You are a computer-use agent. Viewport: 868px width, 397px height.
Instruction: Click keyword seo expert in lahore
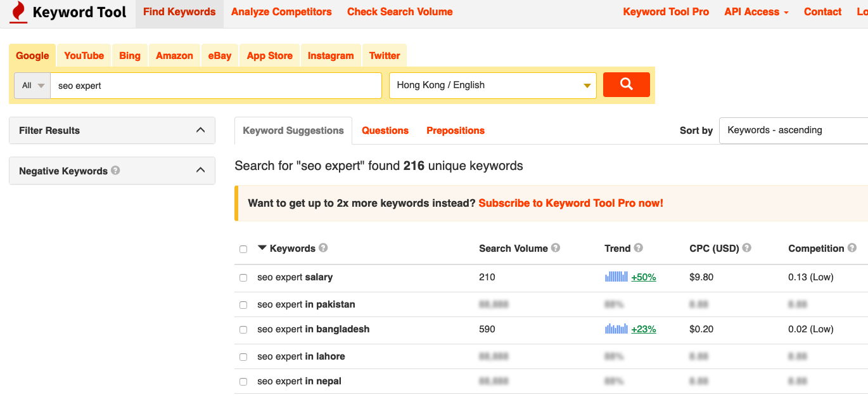pyautogui.click(x=301, y=356)
